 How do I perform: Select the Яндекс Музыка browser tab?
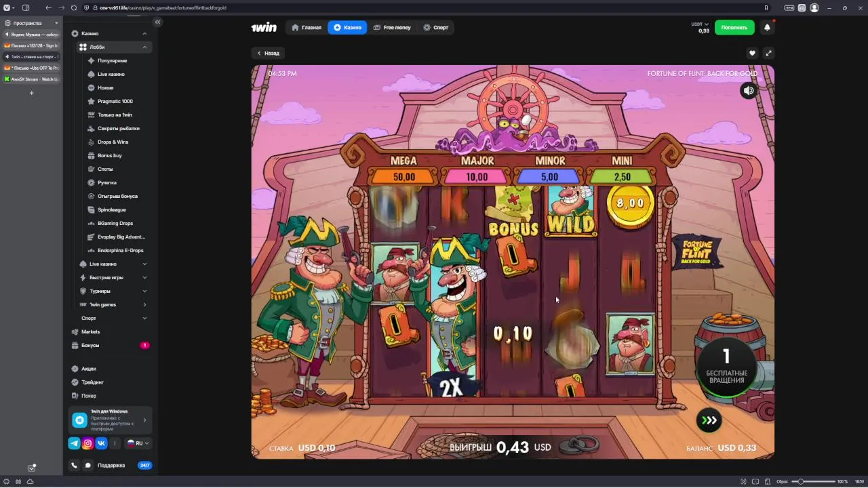point(31,35)
